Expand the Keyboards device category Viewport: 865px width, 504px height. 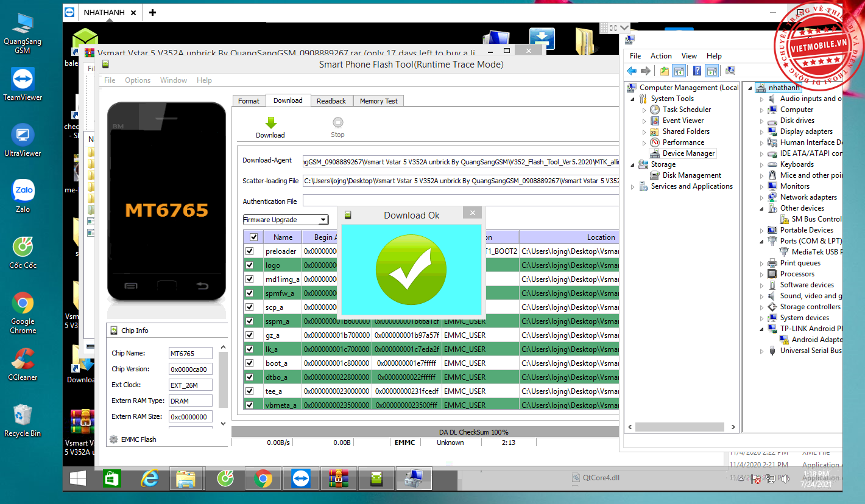coord(761,164)
